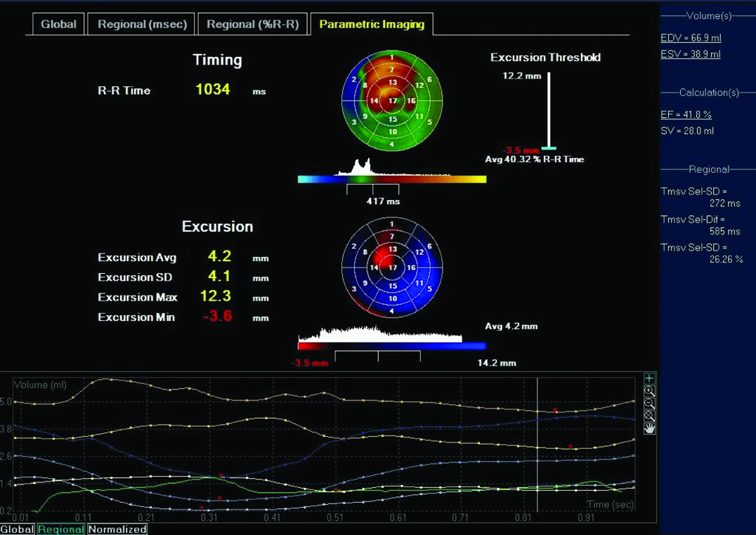Click the zoom in magnifier icon
756x535 pixels.
click(649, 392)
